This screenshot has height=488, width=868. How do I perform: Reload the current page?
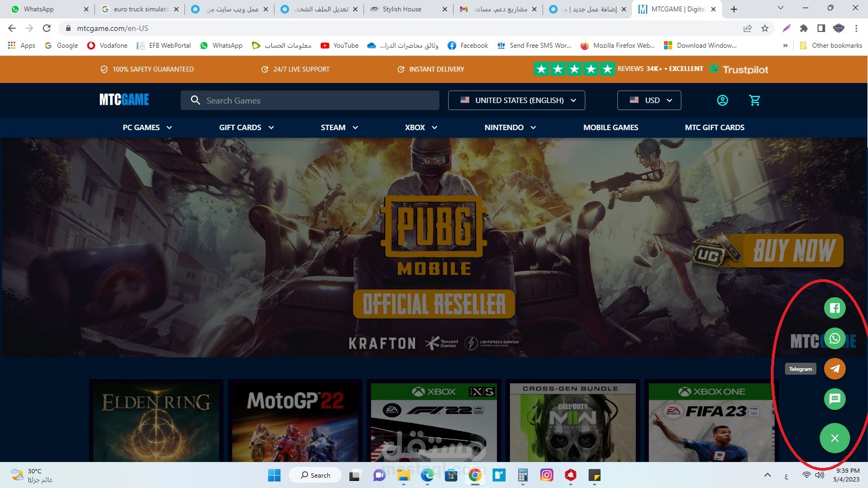click(47, 28)
